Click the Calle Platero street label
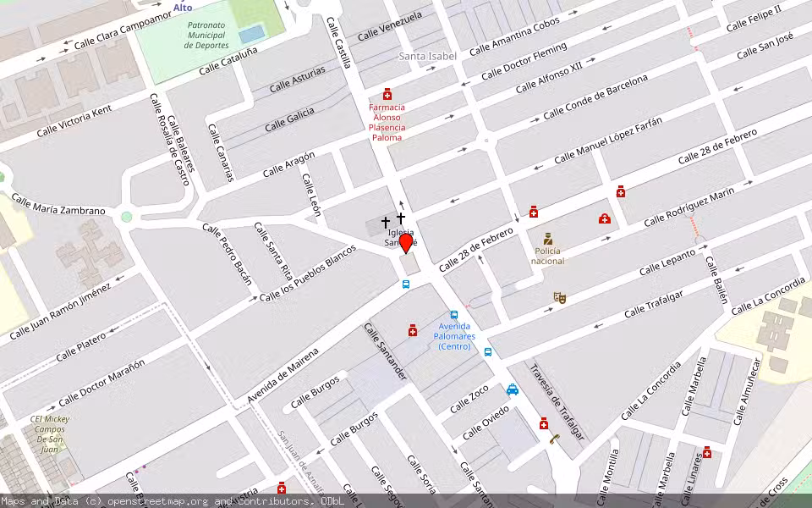812x508 pixels. click(81, 347)
